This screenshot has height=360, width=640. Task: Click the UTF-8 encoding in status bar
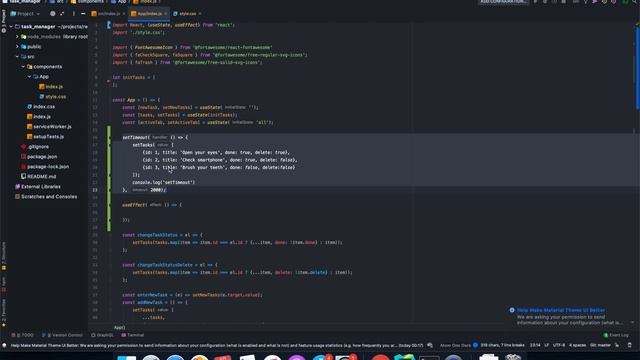[559, 345]
